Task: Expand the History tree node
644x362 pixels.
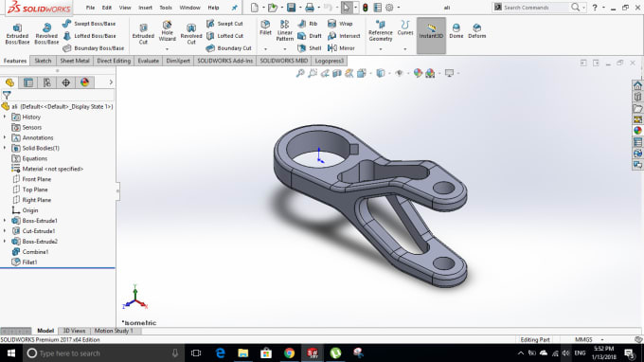Action: click(5, 117)
